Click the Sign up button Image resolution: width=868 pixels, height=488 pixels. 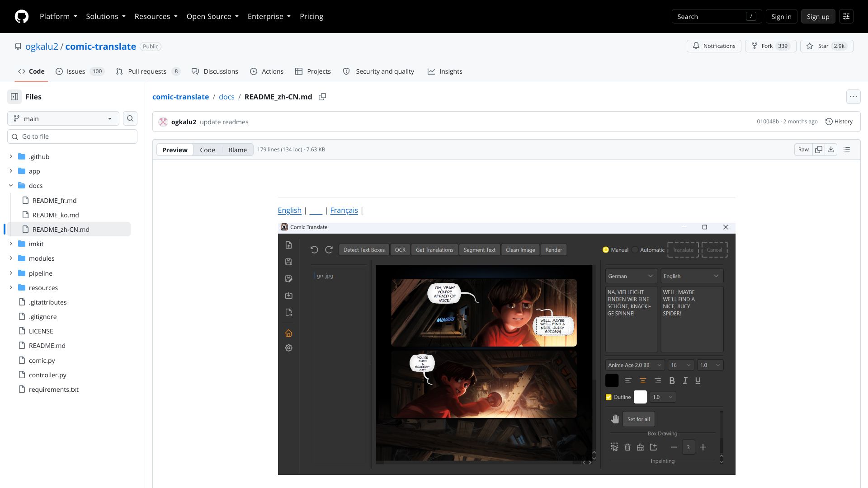click(x=818, y=17)
